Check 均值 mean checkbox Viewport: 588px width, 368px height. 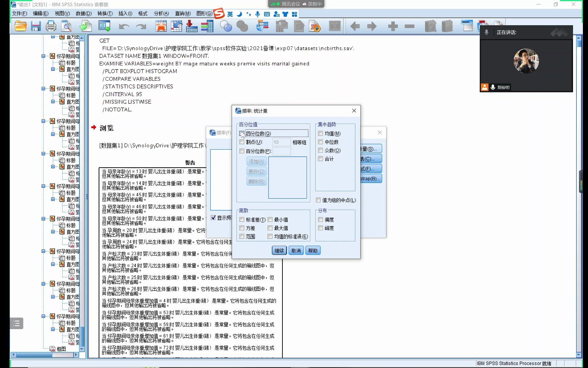coord(320,134)
